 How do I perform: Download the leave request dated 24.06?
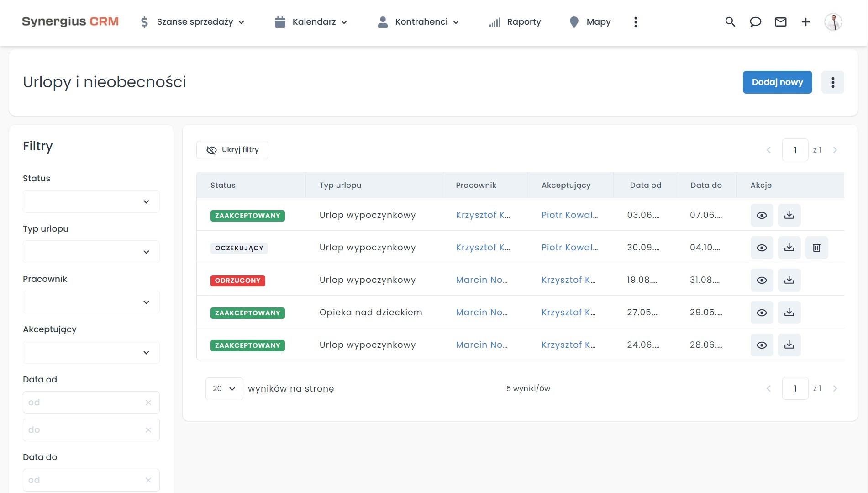(x=789, y=345)
